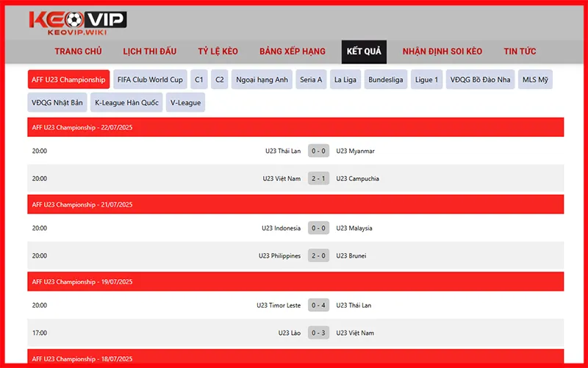Click the U23 Việt Nam 2 - 1 score
This screenshot has height=368, width=588.
[x=318, y=179]
